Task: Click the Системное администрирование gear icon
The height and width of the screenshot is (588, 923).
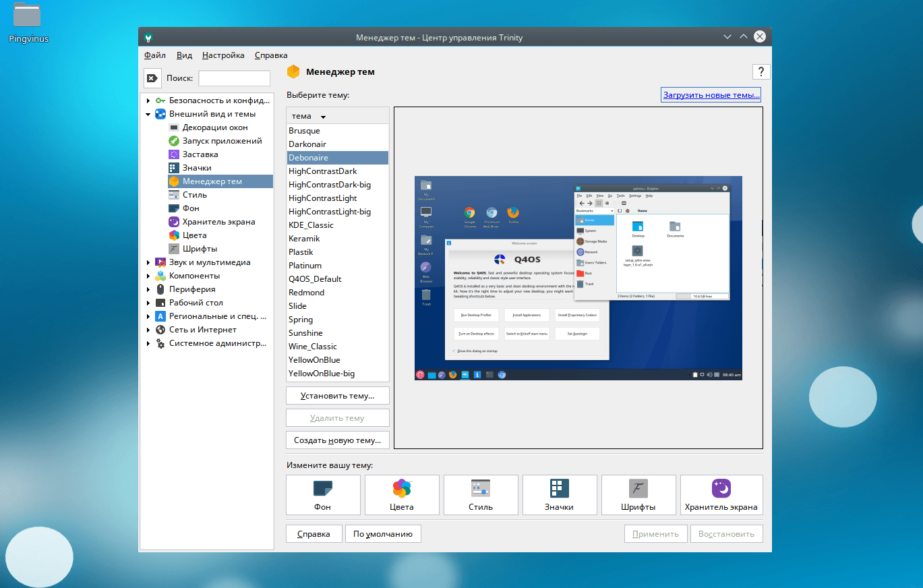Action: coord(160,343)
